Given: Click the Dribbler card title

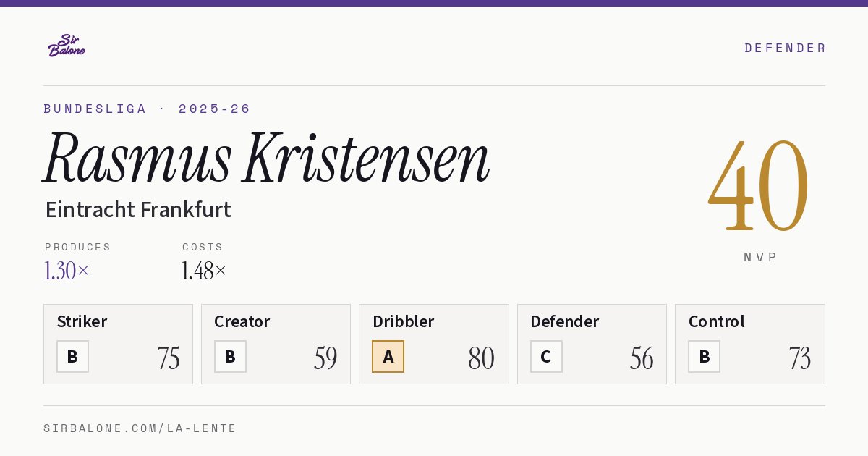Looking at the screenshot, I should [x=403, y=321].
